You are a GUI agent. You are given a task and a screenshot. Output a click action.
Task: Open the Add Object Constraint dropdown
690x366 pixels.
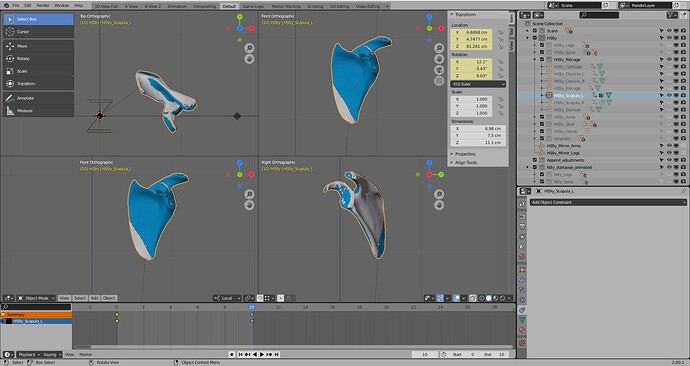pyautogui.click(x=608, y=202)
